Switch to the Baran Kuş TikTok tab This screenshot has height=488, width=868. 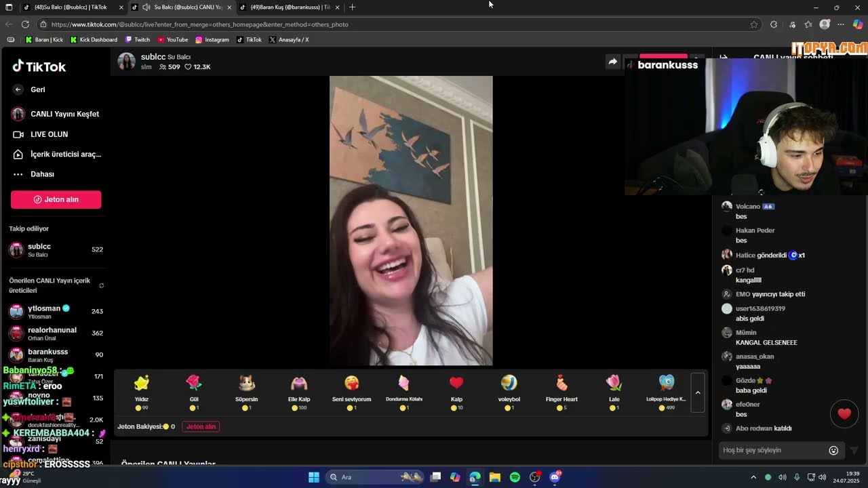tap(290, 7)
